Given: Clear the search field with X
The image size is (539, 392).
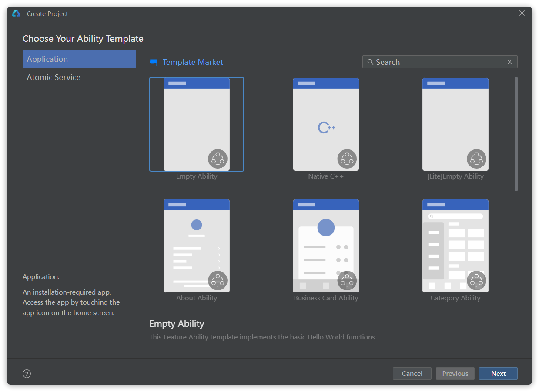Looking at the screenshot, I should [509, 62].
